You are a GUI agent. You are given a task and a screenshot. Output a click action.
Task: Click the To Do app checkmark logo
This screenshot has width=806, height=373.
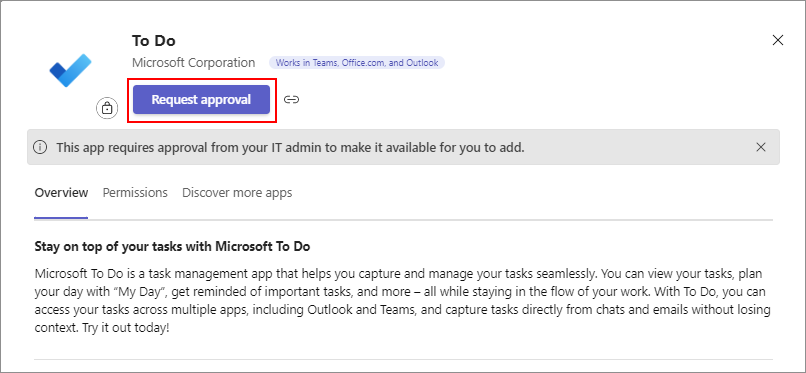click(70, 70)
